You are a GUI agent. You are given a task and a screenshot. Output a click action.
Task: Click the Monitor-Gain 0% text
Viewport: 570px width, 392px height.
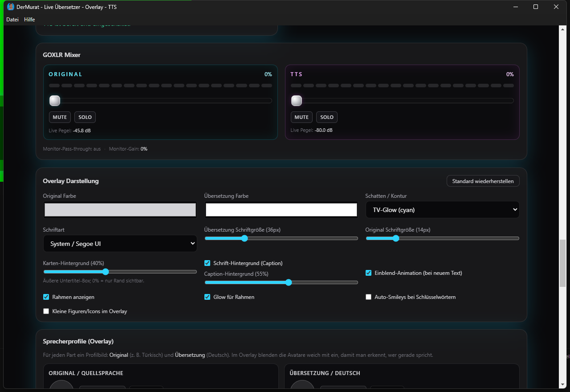(x=128, y=149)
